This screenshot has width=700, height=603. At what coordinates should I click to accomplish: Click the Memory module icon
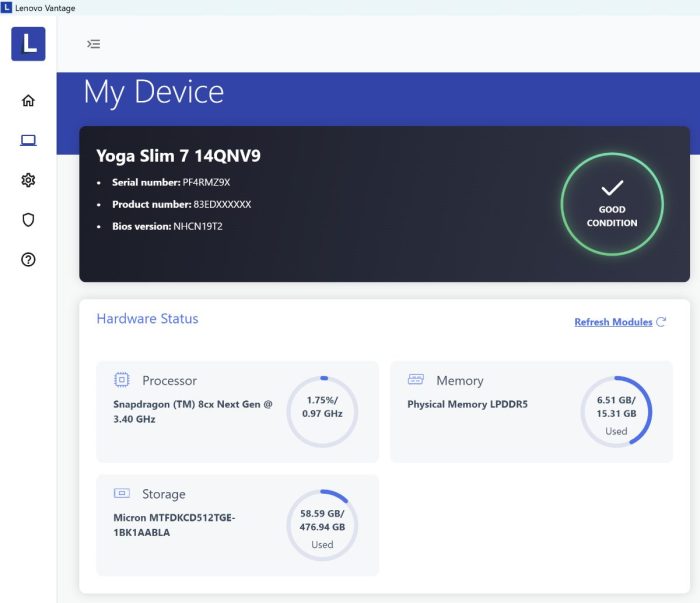(x=416, y=380)
